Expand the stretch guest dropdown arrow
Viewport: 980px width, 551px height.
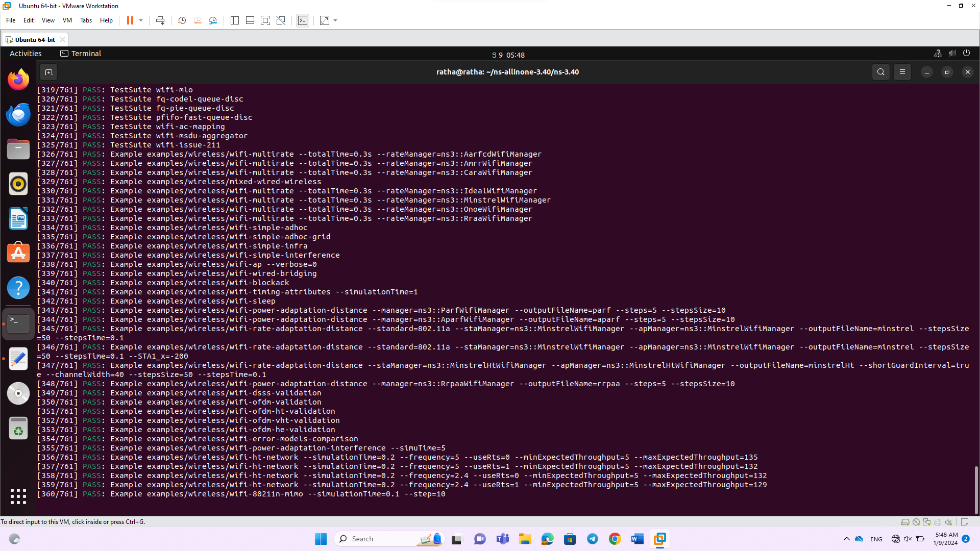[335, 20]
